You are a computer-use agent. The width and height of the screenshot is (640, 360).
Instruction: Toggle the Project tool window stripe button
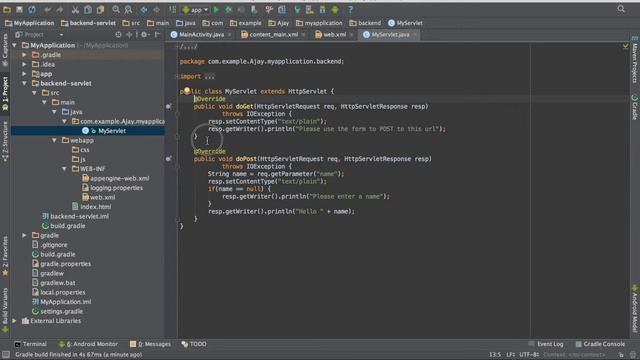5,93
